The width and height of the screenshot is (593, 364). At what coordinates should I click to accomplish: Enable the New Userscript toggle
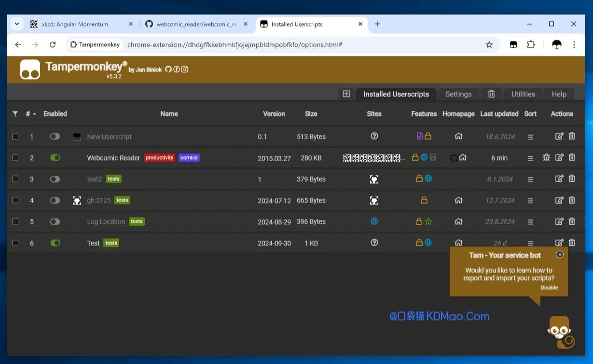click(x=55, y=136)
